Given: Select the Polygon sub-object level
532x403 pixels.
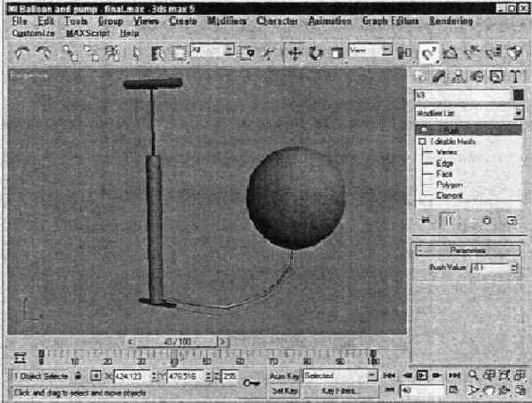Looking at the screenshot, I should tap(449, 185).
